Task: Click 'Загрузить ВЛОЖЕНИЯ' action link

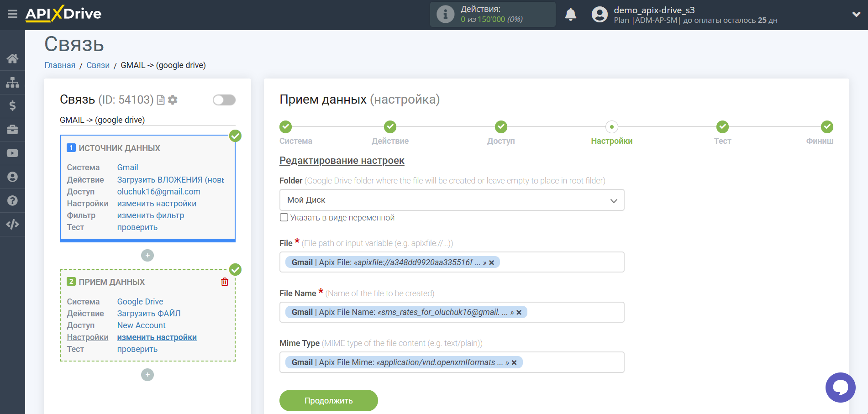Action: (x=170, y=180)
